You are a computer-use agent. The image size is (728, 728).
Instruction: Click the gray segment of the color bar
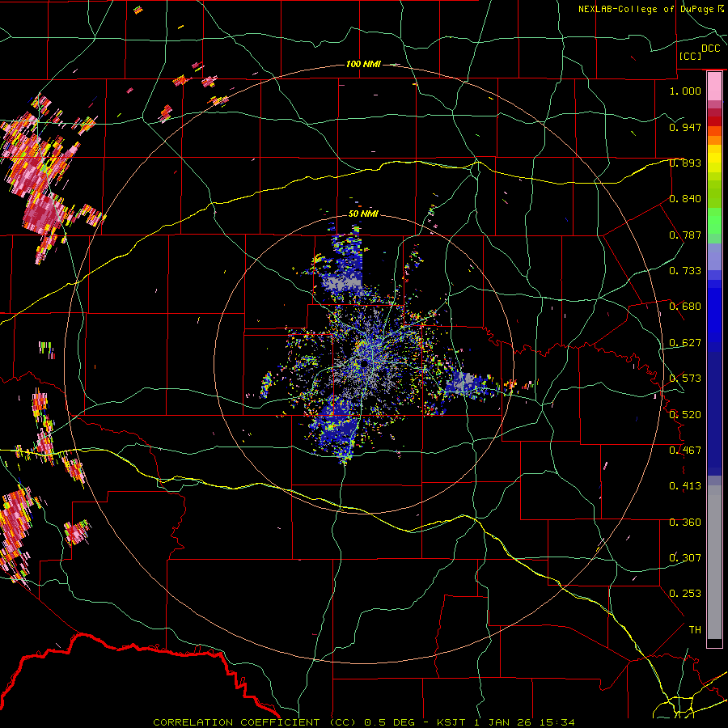(714, 562)
